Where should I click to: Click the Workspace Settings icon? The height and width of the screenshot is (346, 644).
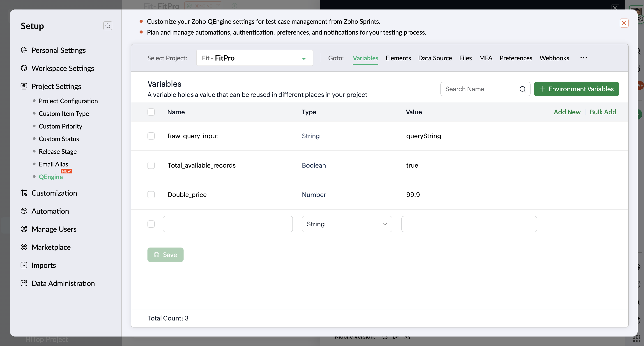(24, 68)
